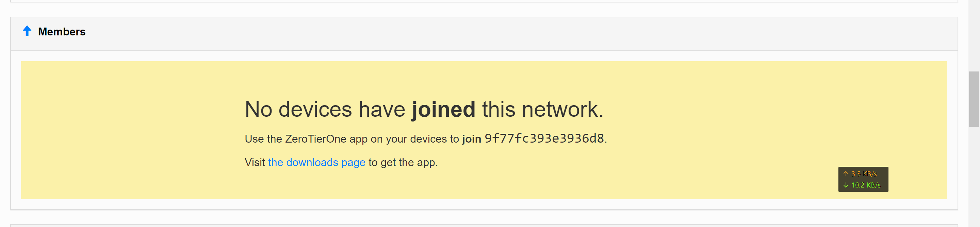Open the downloads page link
Viewport: 980px width, 227px height.
tap(316, 162)
